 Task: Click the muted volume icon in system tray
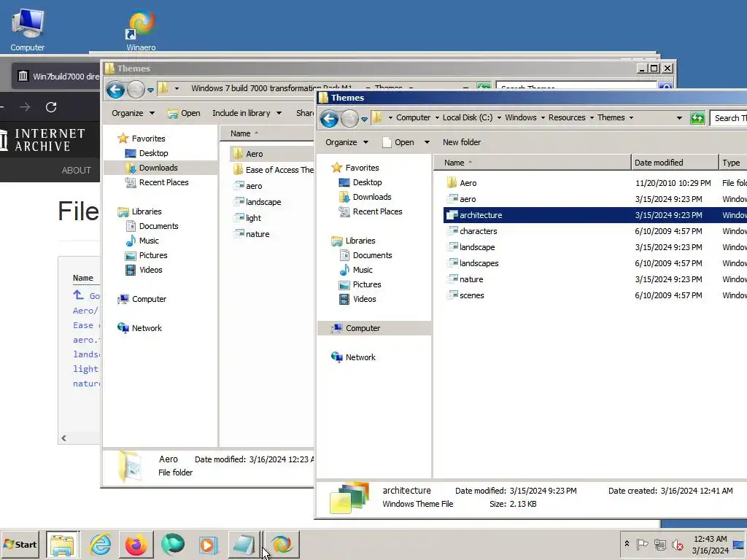coord(676,545)
